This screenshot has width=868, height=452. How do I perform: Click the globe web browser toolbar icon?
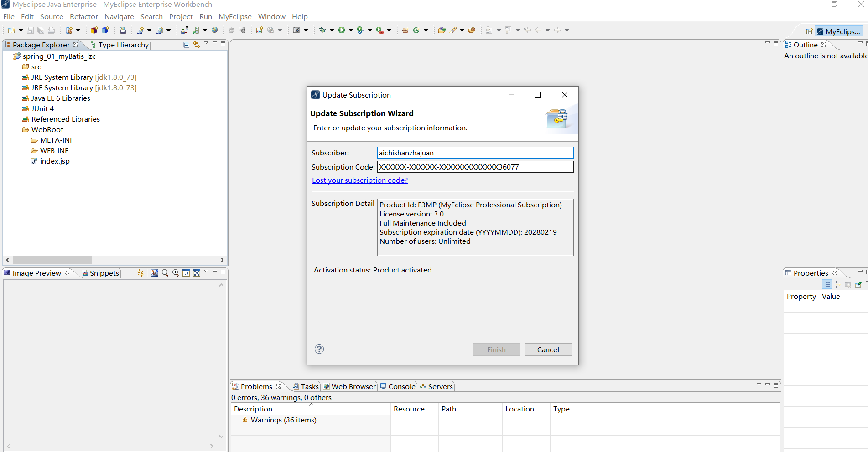tap(215, 30)
